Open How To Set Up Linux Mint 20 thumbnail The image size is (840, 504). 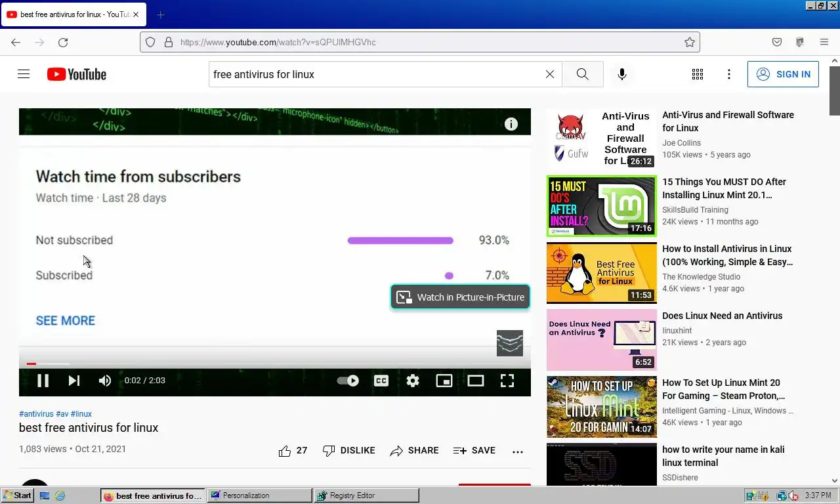[x=601, y=408]
